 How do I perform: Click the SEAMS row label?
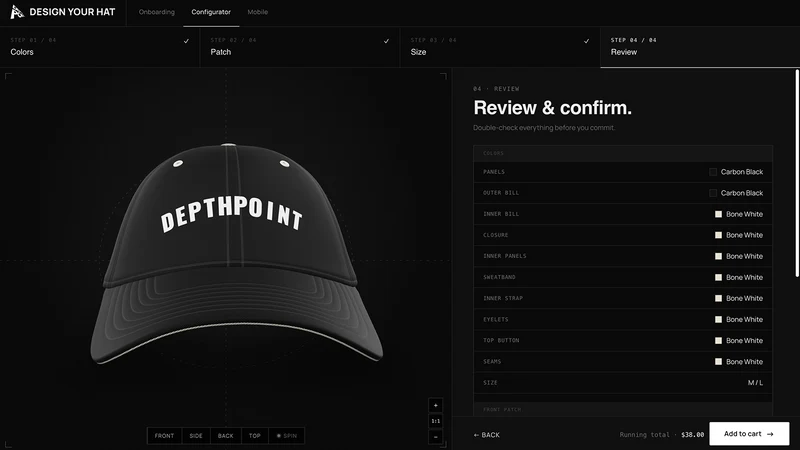[492, 362]
